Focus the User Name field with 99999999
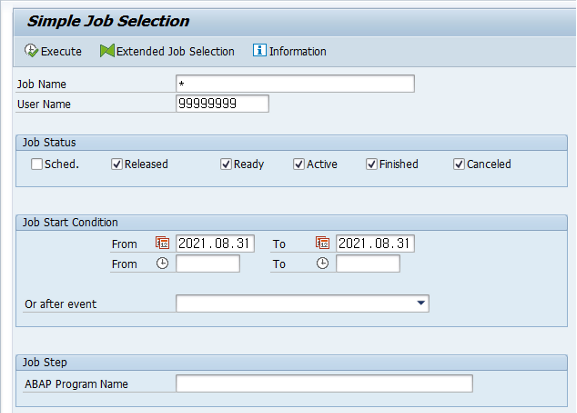The image size is (577, 413). pyautogui.click(x=222, y=103)
